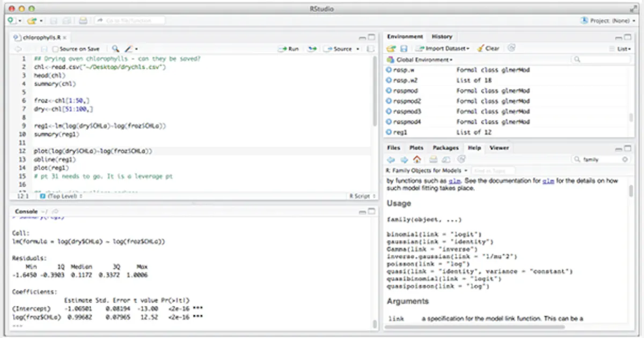Open the R Script file type dropdown
The width and height of the screenshot is (644, 338).
coord(362,196)
